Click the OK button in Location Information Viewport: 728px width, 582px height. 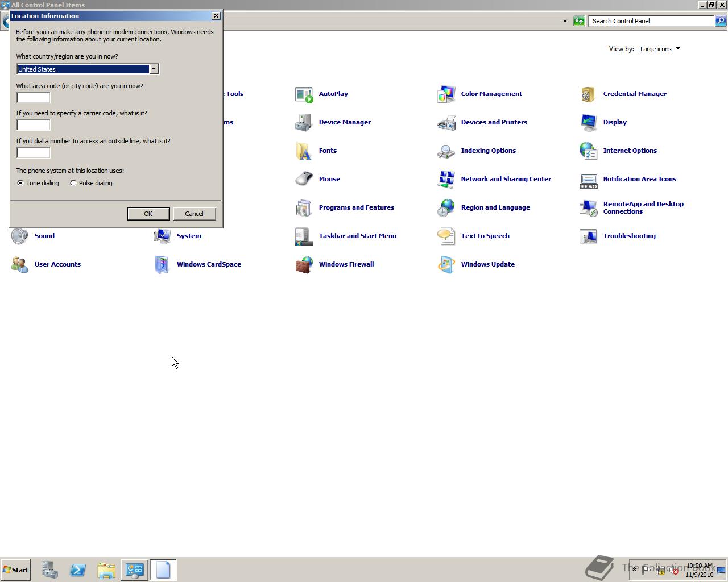pos(148,214)
